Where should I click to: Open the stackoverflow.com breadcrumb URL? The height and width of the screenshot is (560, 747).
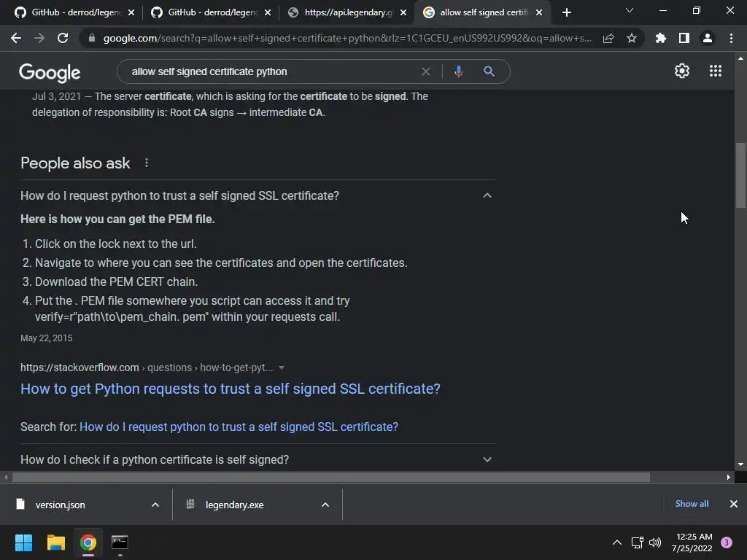pos(147,367)
